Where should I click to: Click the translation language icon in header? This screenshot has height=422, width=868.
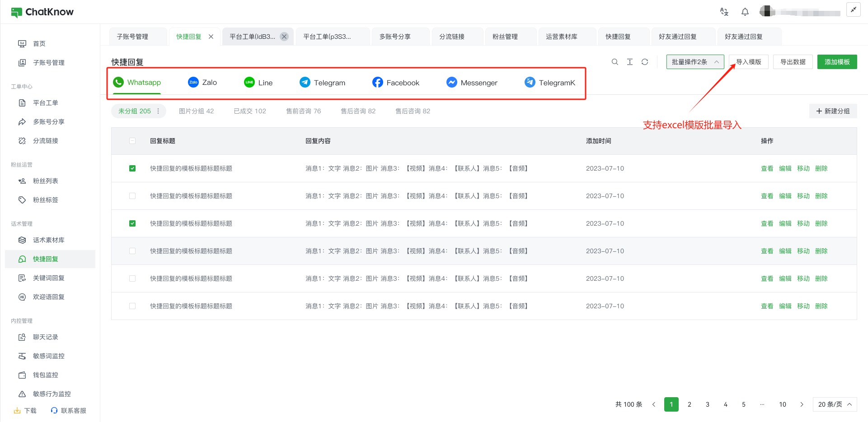(x=724, y=12)
